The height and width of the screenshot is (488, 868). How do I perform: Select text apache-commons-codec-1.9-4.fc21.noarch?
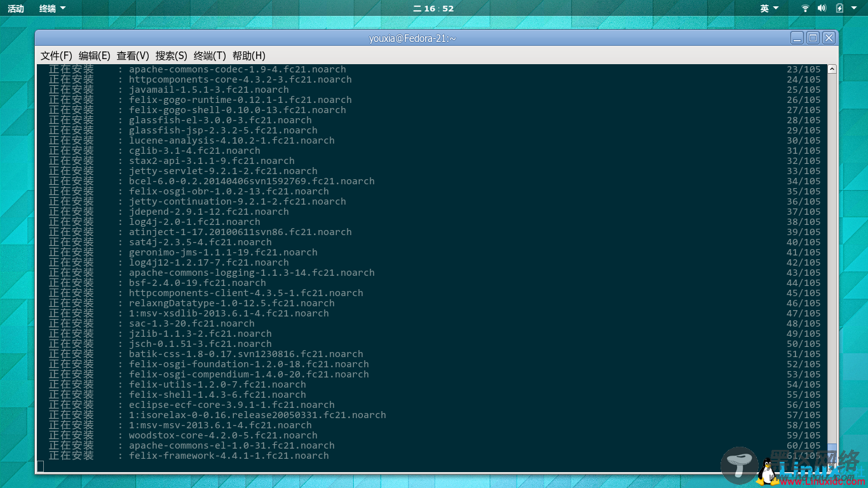tap(238, 69)
